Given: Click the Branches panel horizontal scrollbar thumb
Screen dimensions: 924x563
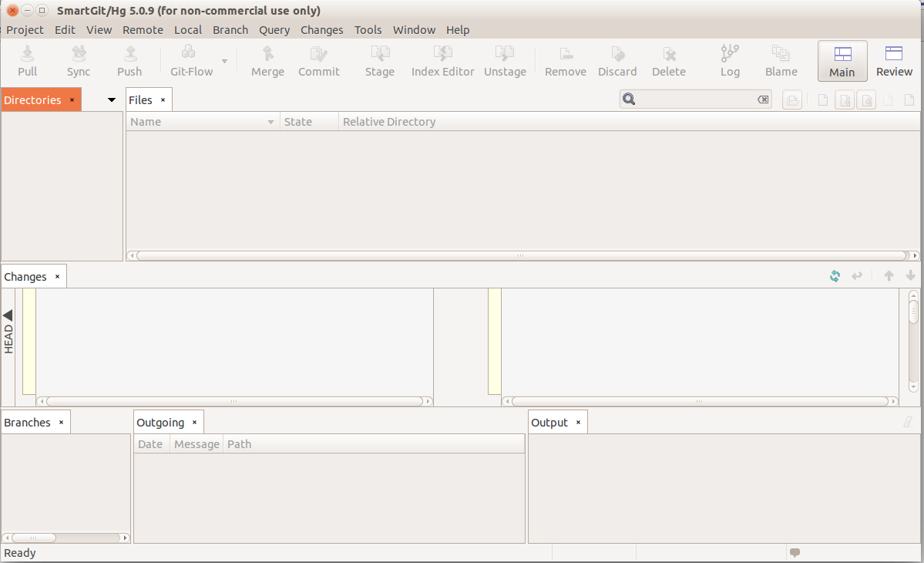Looking at the screenshot, I should (x=34, y=538).
